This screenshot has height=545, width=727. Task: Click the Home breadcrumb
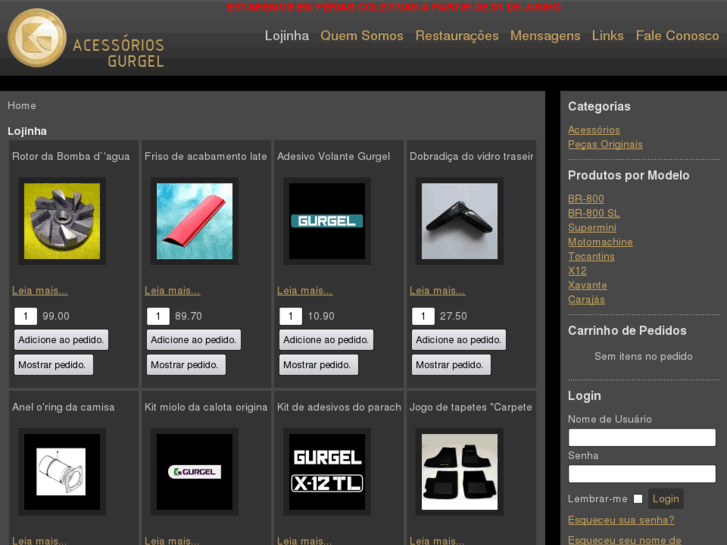[21, 106]
